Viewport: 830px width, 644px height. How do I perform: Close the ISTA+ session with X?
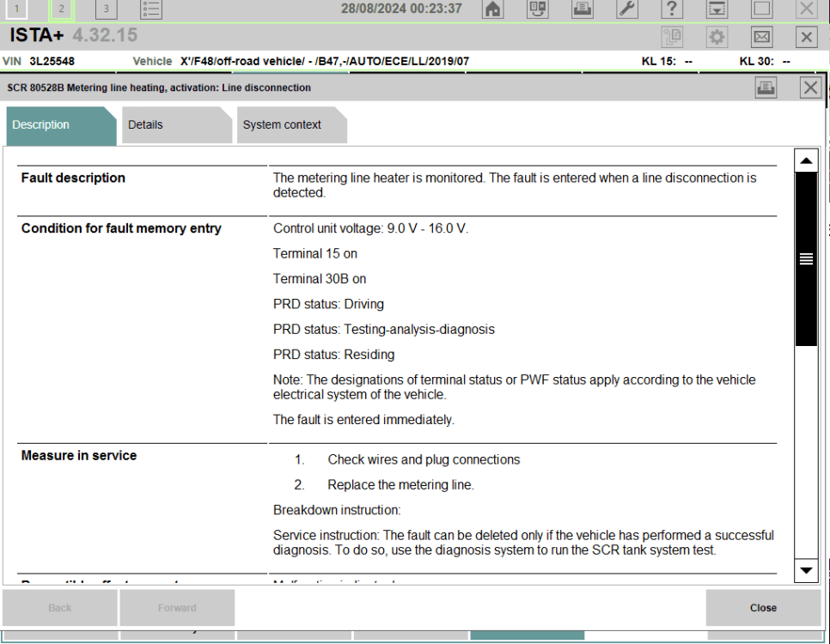coord(806,37)
